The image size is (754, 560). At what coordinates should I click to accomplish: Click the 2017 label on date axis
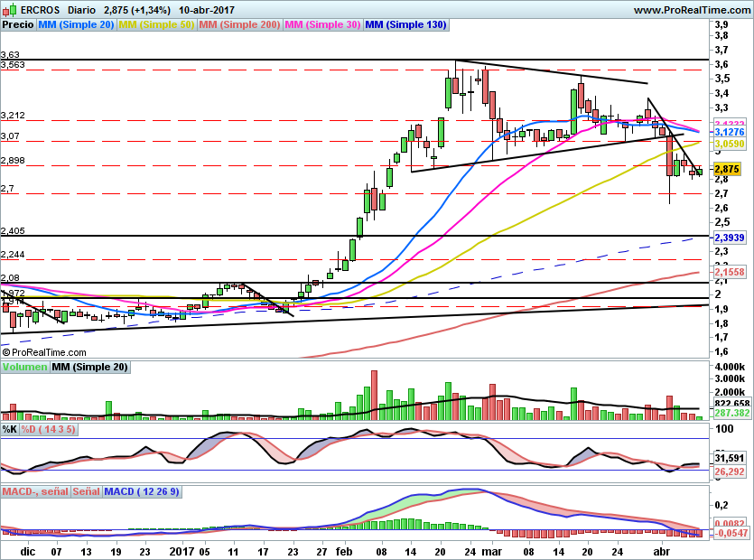click(x=182, y=550)
